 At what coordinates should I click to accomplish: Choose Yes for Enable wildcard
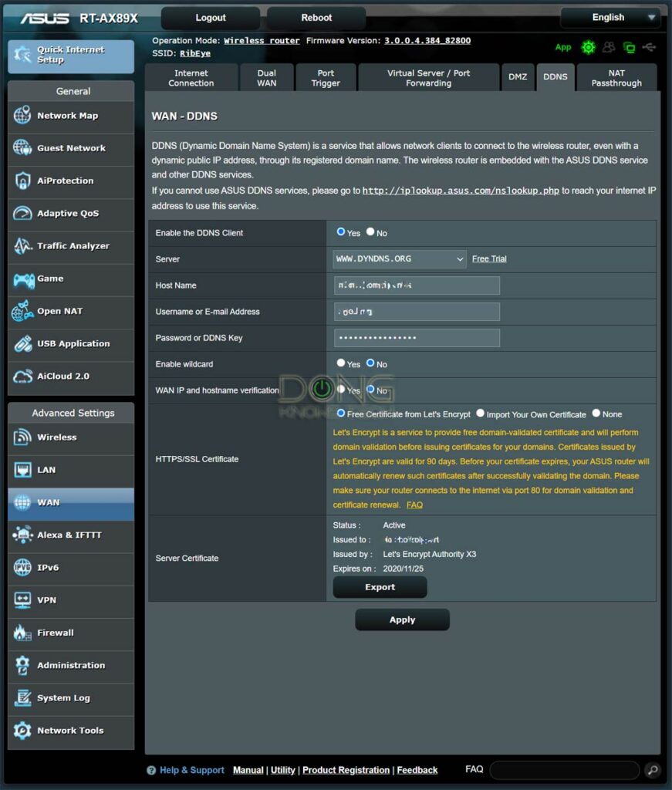click(341, 363)
